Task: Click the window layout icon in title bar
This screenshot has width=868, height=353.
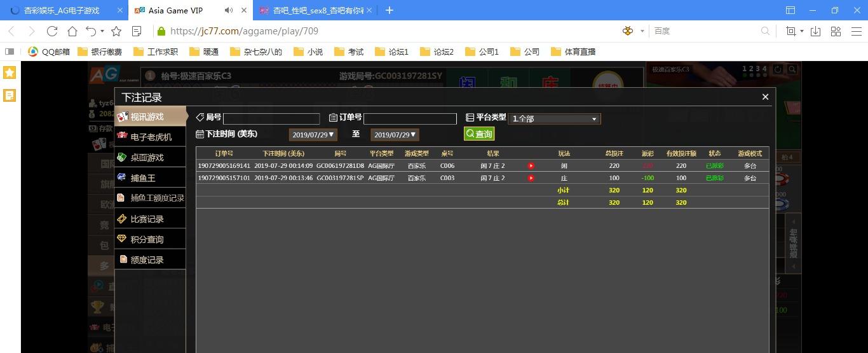Action: [x=790, y=10]
